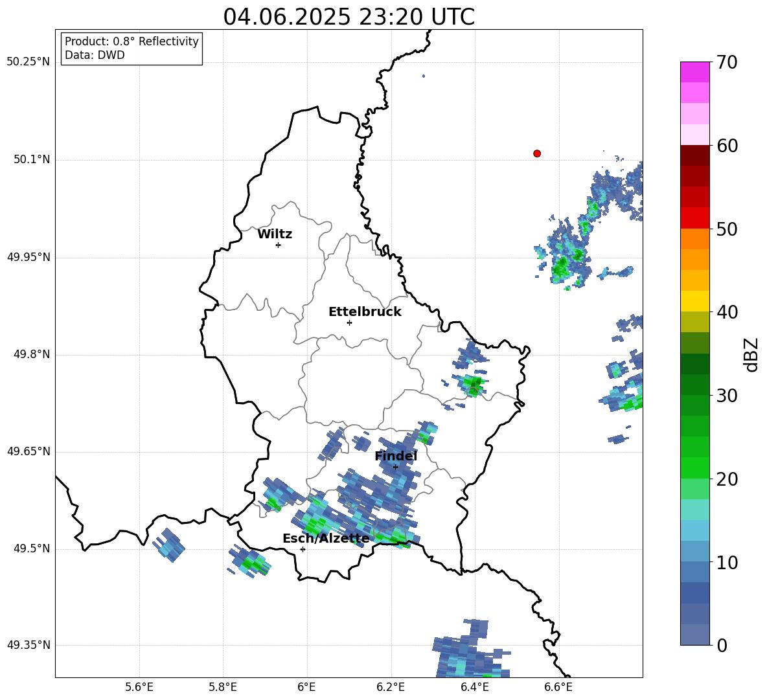Image resolution: width=767 pixels, height=700 pixels.
Task: Click the colorbar value 20
Action: [x=727, y=480]
